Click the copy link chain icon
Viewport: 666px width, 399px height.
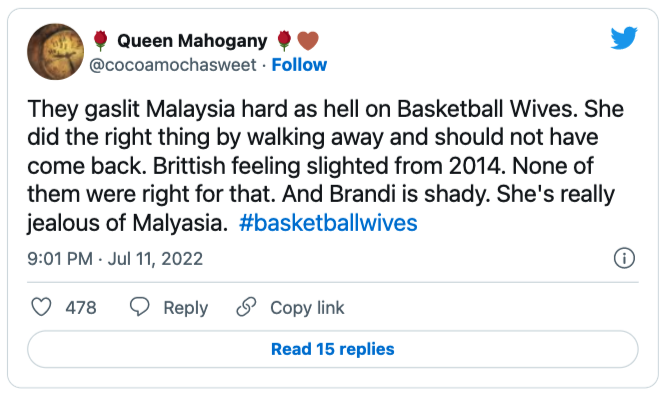(246, 307)
